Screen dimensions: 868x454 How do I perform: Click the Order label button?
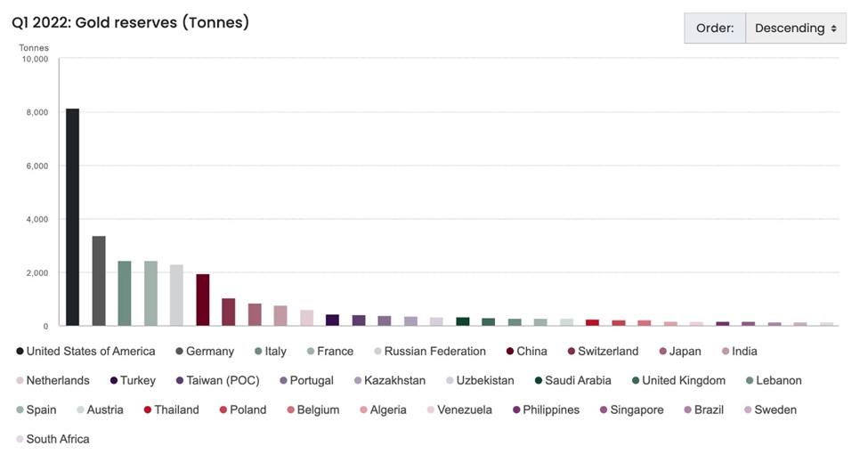[x=715, y=28]
